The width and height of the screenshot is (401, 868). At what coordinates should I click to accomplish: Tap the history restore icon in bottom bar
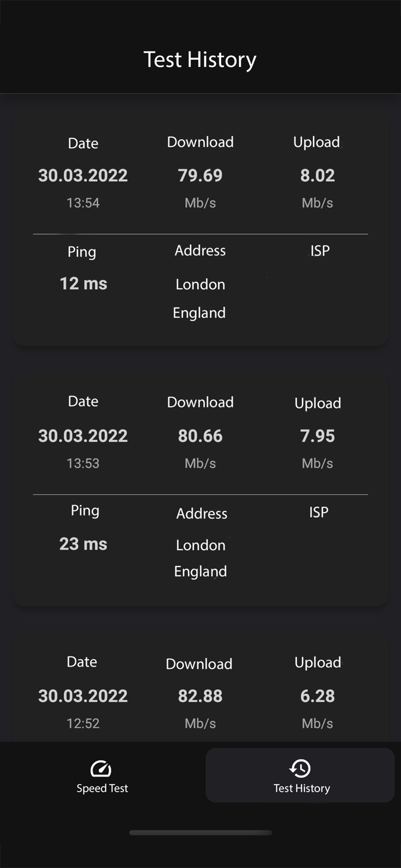(x=299, y=768)
